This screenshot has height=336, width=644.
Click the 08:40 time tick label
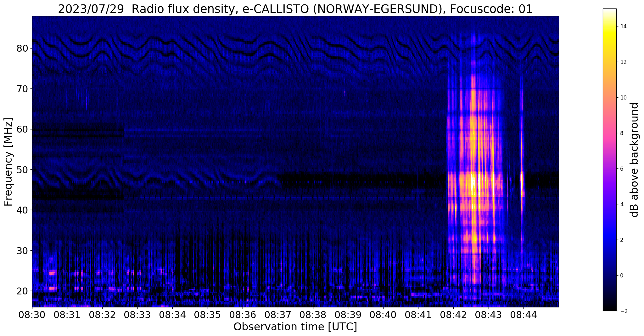[383, 315]
